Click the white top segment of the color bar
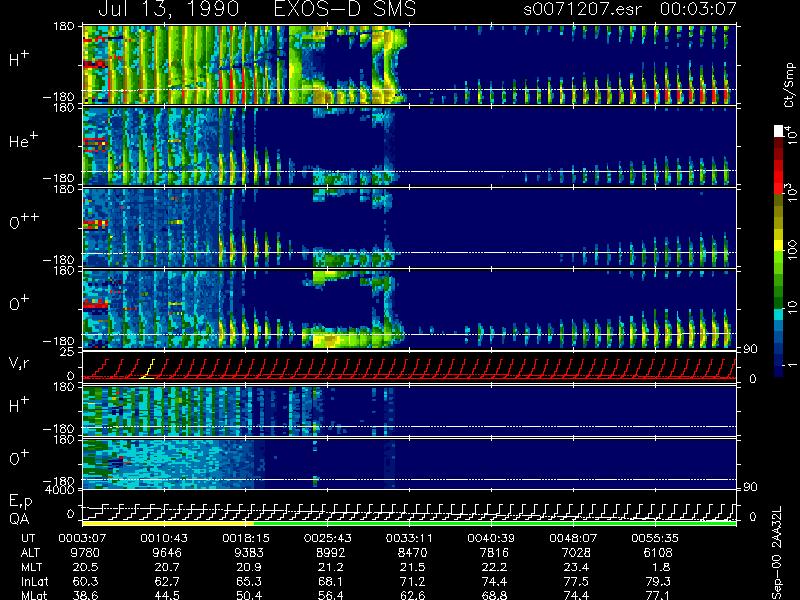The width and height of the screenshot is (800, 600). pyautogui.click(x=779, y=131)
